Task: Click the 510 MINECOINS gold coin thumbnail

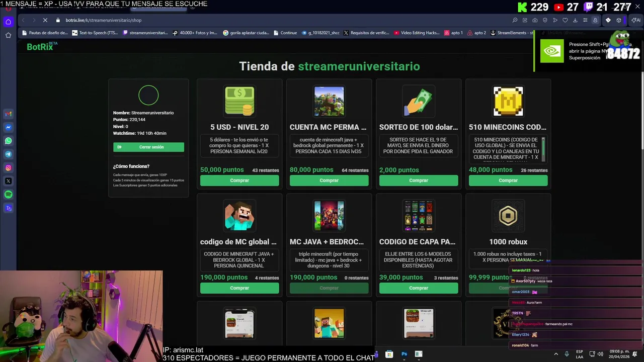Action: [x=508, y=101]
